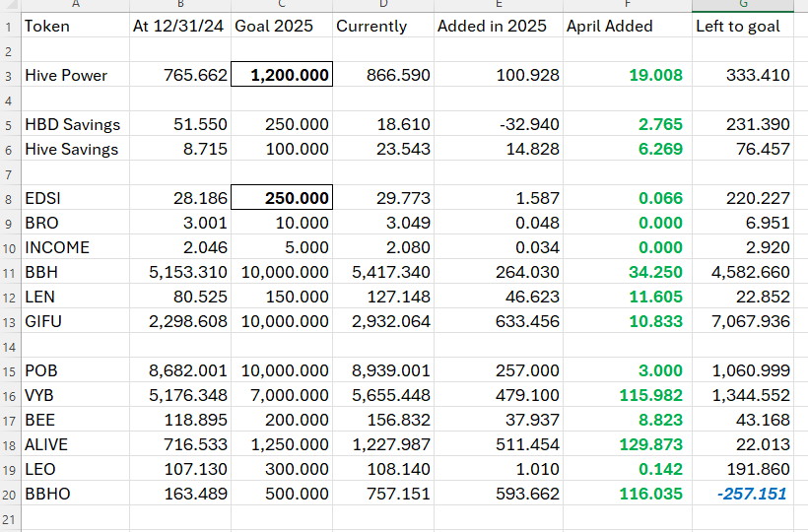Click the April Added header cell
The height and width of the screenshot is (532, 808).
click(628, 26)
